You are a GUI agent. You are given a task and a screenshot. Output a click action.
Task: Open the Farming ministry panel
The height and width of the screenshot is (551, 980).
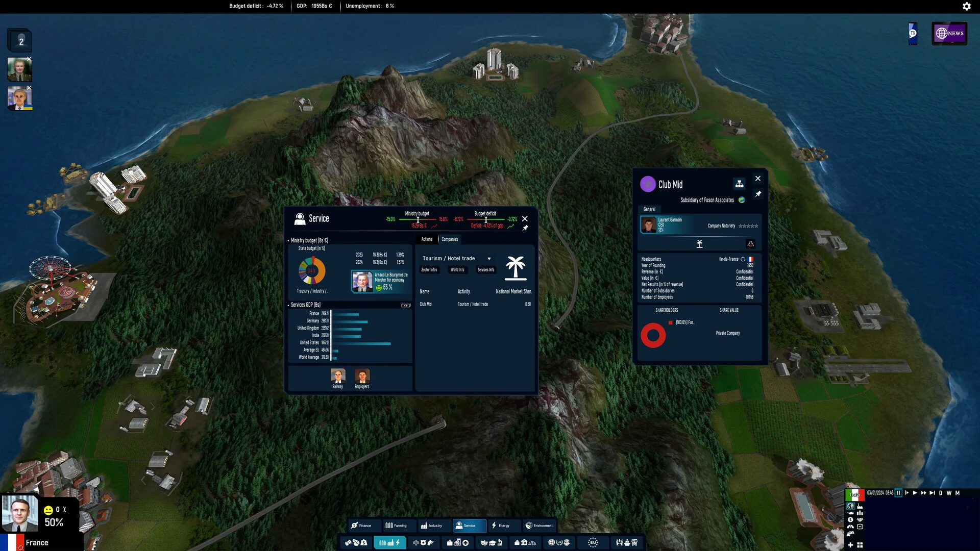pos(399,525)
